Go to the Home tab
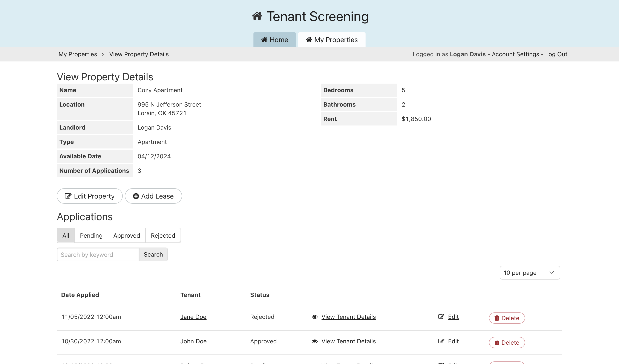This screenshot has width=619, height=364. pyautogui.click(x=274, y=40)
